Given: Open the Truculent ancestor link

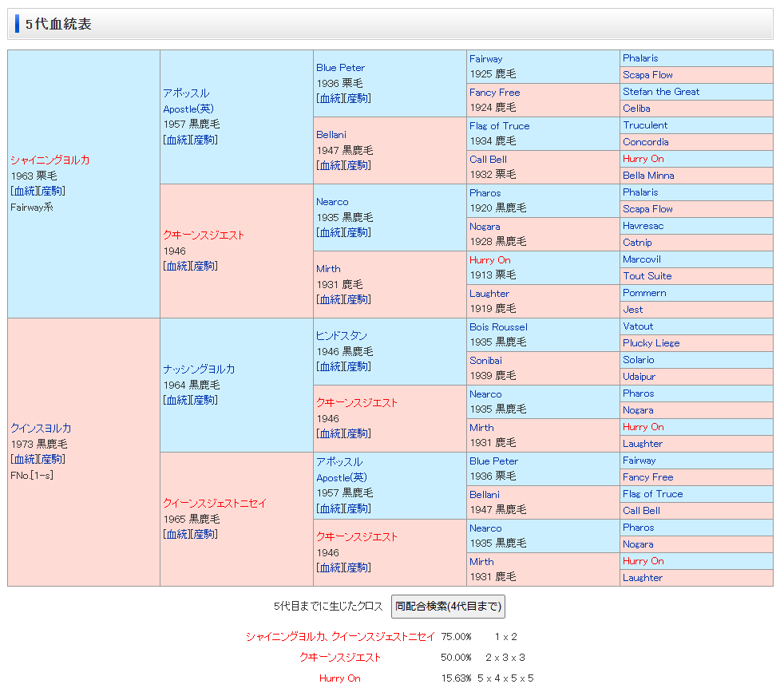Looking at the screenshot, I should click(x=645, y=125).
